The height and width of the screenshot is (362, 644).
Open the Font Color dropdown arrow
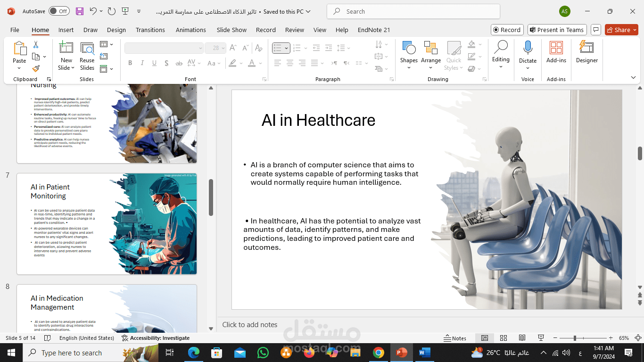click(x=261, y=63)
